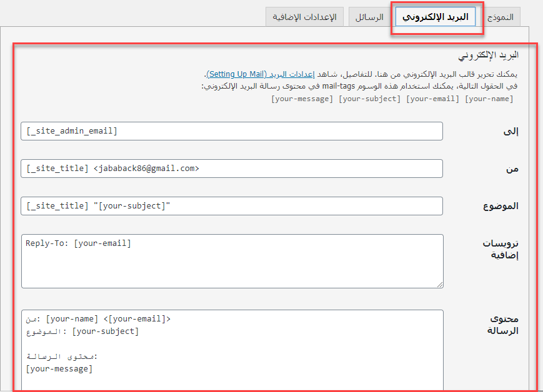Click the محتوى الرسالة field label
Viewport: 543px width, 392px height.
503,325
